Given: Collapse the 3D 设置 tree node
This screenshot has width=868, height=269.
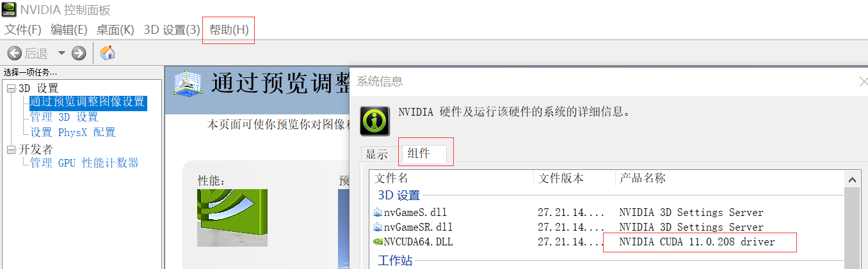Looking at the screenshot, I should pos(11,88).
